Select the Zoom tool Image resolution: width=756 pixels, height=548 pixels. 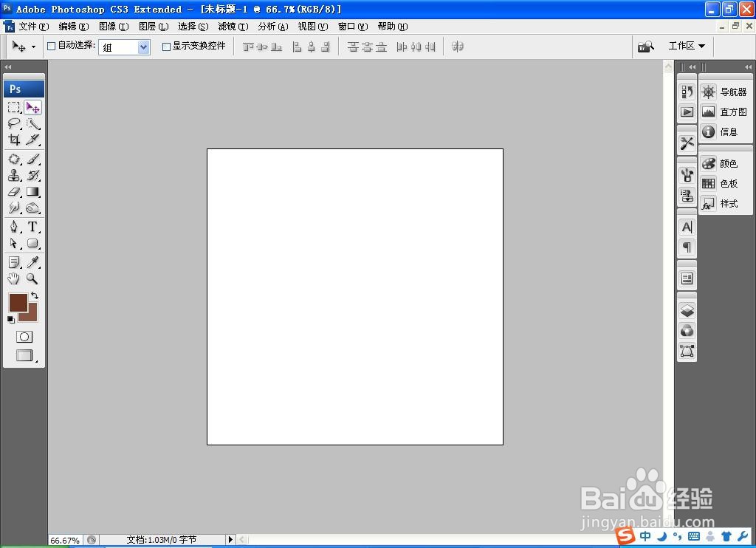point(32,278)
